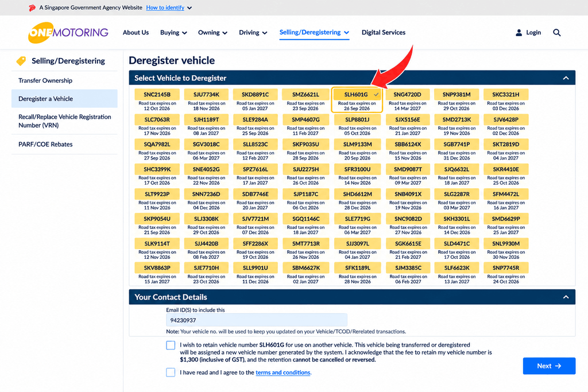The image size is (588, 392).
Task: Open the About Us menu
Action: point(136,33)
